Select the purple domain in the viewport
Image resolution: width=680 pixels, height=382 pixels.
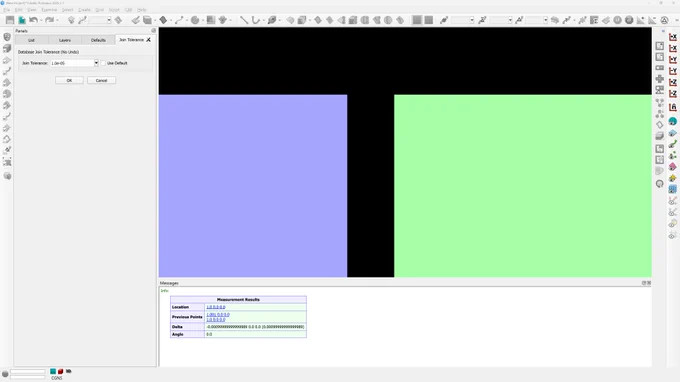[x=253, y=186]
